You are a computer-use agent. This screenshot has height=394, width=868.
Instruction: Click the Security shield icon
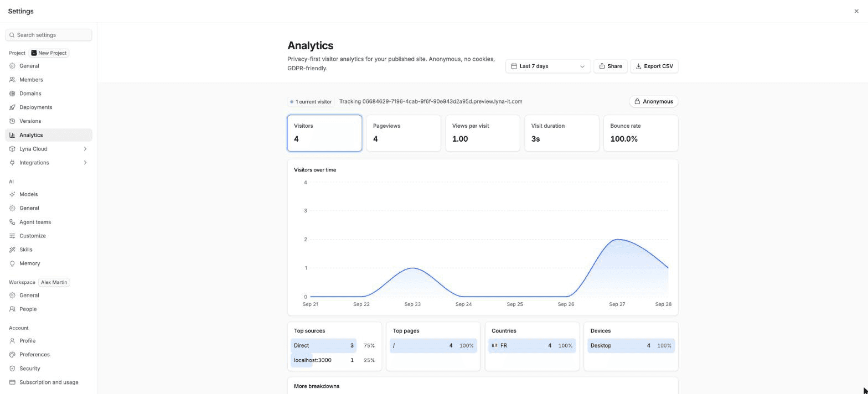[x=12, y=369]
